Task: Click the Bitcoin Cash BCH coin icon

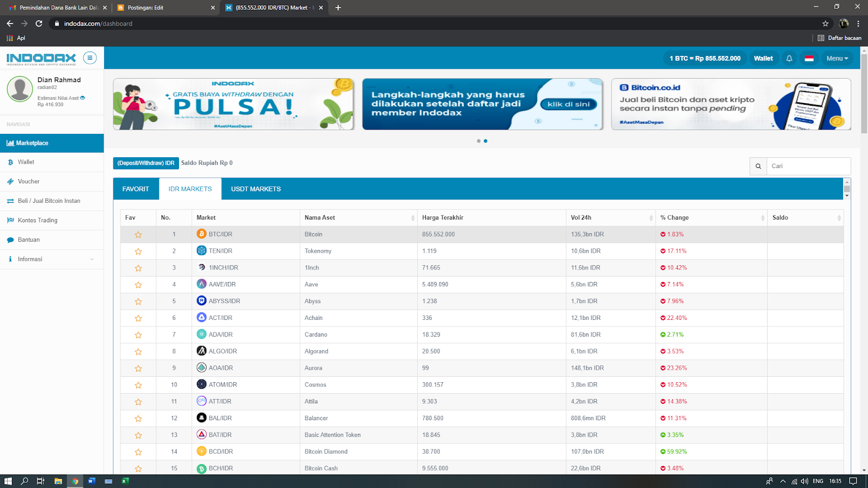Action: (x=201, y=468)
